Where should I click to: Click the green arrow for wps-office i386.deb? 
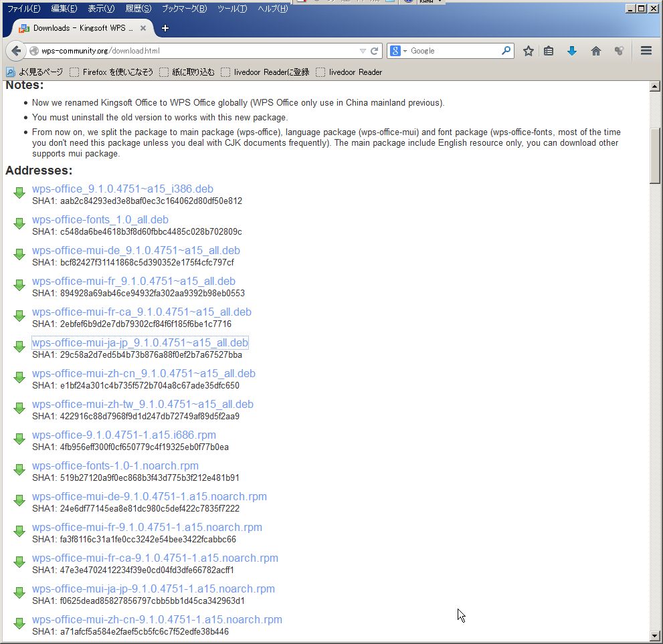pyautogui.click(x=19, y=193)
